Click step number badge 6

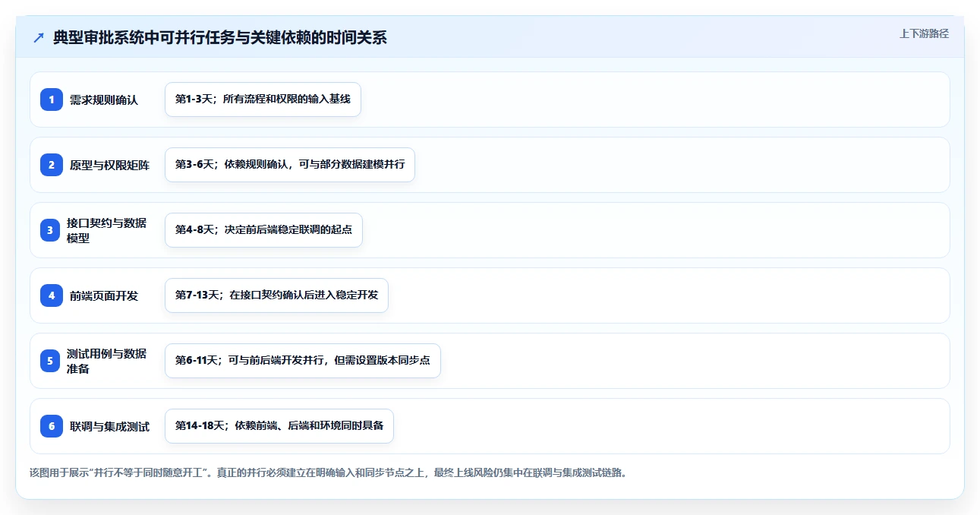pos(52,426)
